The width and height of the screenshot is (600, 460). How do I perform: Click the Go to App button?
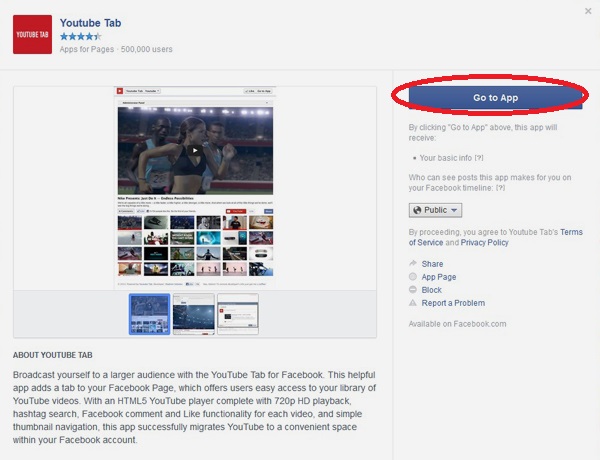496,98
